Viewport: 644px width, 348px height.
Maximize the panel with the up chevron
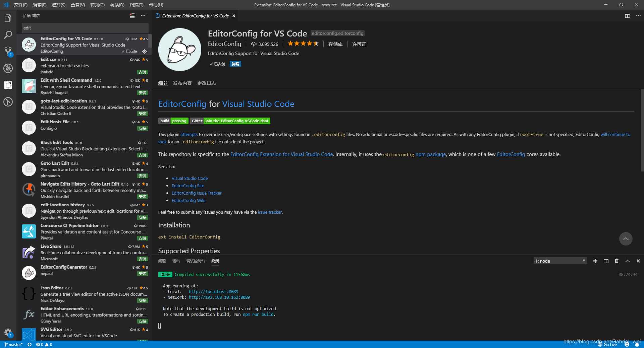[x=628, y=261]
